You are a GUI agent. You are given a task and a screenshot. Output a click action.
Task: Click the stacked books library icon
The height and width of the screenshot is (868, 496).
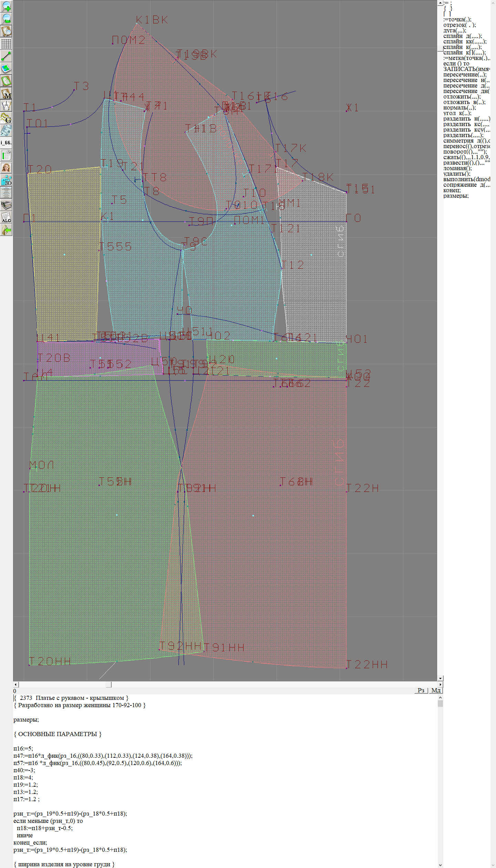tap(6, 205)
